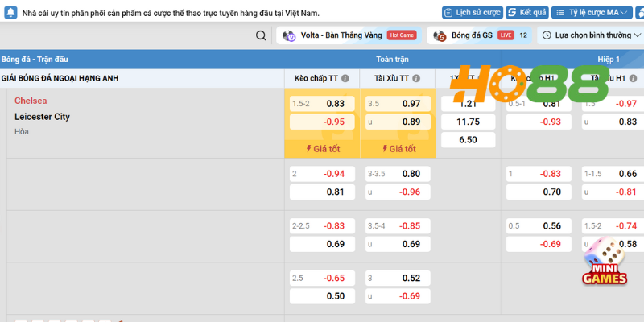Screen dimensions: 644x322
Task: Bet over 3.5 at 0.97
Action: [398, 104]
